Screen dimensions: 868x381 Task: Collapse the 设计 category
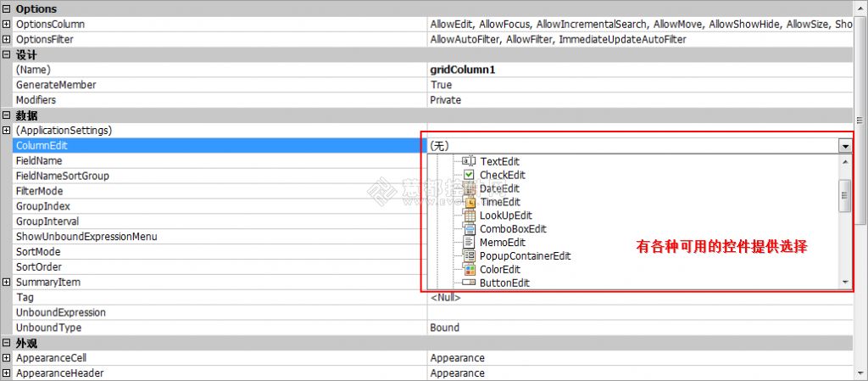7,55
